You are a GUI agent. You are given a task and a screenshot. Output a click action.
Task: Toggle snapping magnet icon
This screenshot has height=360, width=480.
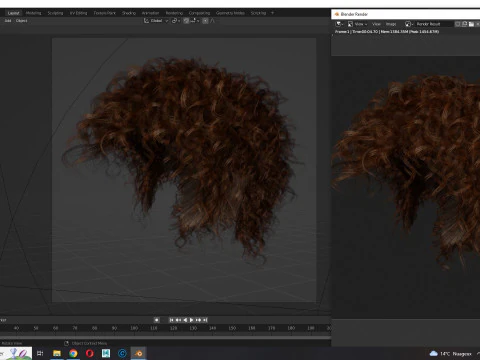(186, 21)
